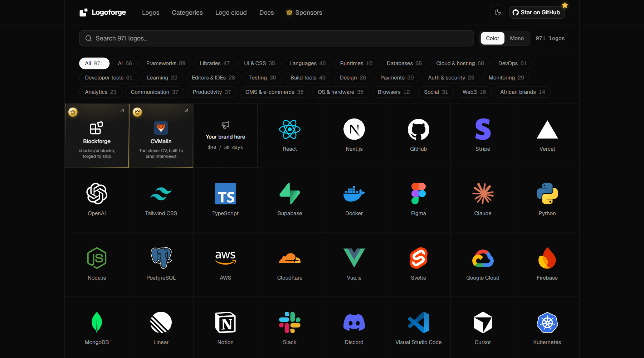
Task: Open the Docs nav item
Action: point(267,13)
